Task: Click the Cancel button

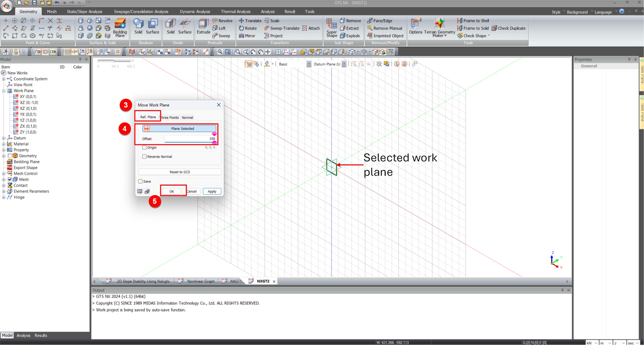Action: [x=192, y=191]
